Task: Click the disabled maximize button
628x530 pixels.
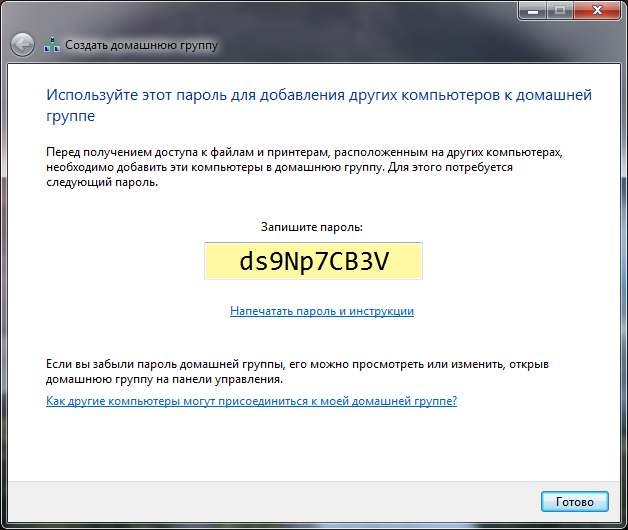Action: point(560,10)
